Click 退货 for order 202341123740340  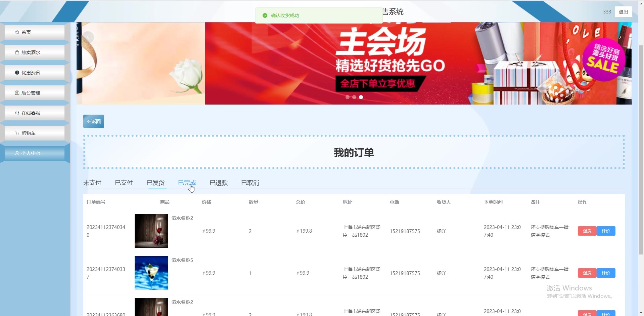[x=587, y=231]
